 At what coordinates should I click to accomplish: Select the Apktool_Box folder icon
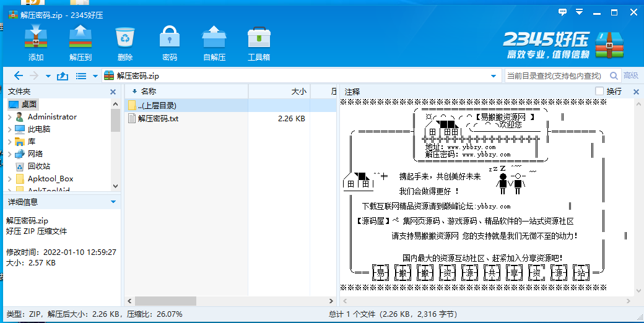click(20, 179)
